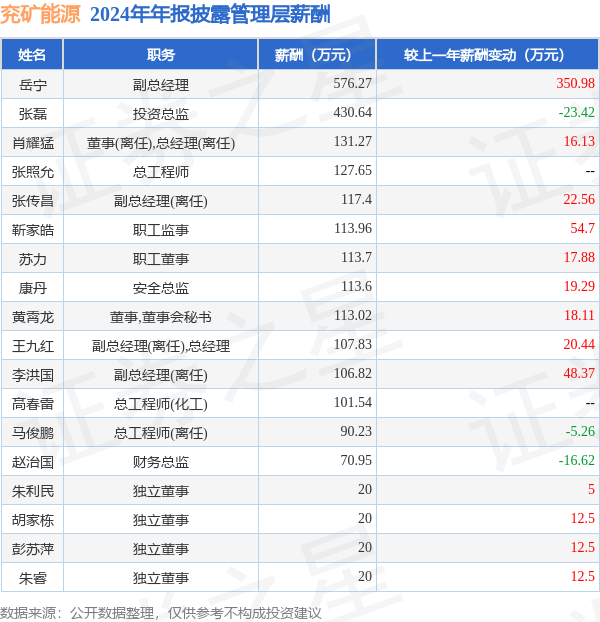Select the change value 5 for 朱利民
The image size is (600, 622).
click(591, 489)
